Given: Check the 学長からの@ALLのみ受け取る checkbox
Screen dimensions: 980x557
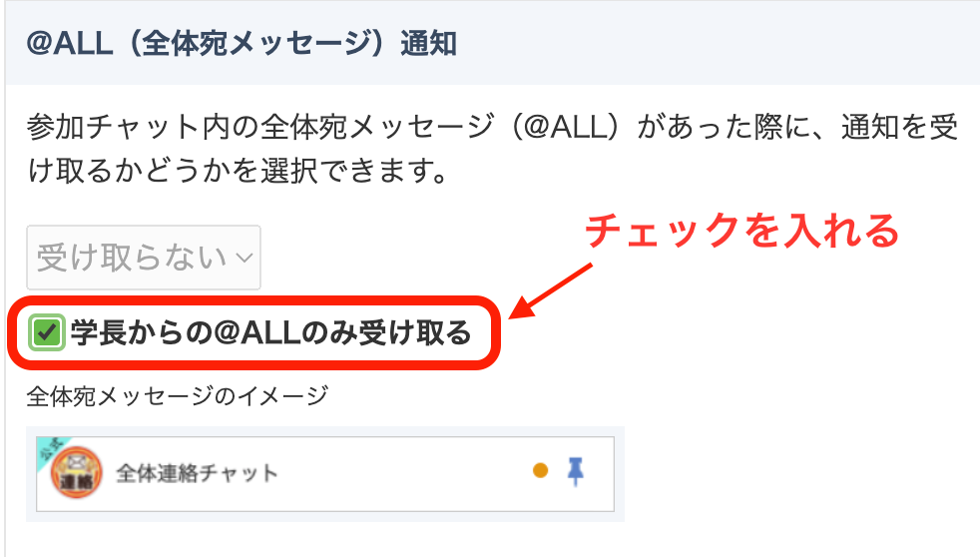Looking at the screenshot, I should (47, 332).
